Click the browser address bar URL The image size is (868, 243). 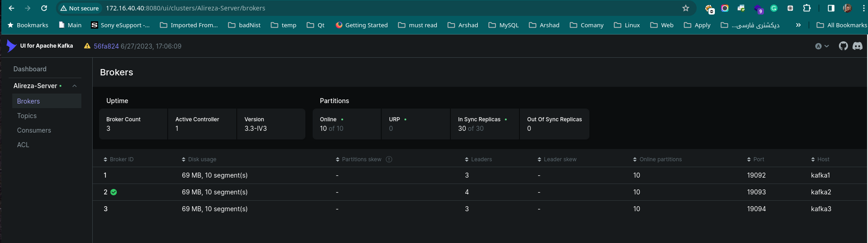185,8
